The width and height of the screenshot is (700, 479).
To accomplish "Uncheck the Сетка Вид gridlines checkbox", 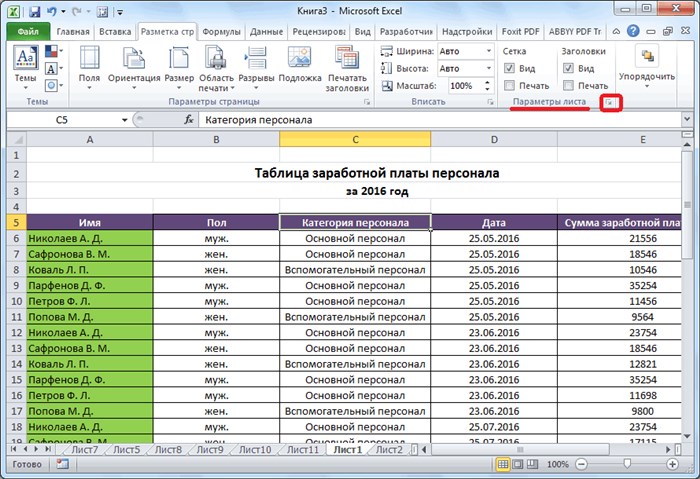I will (x=509, y=68).
